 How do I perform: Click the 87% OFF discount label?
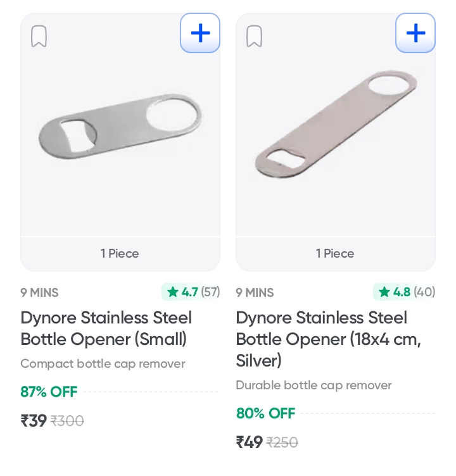(x=49, y=392)
